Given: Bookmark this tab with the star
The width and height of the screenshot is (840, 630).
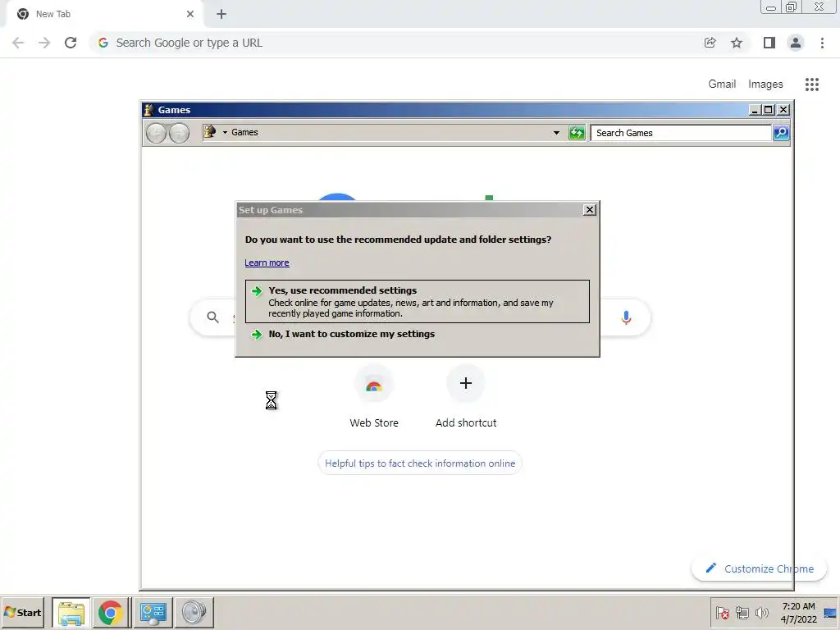Looking at the screenshot, I should click(737, 43).
